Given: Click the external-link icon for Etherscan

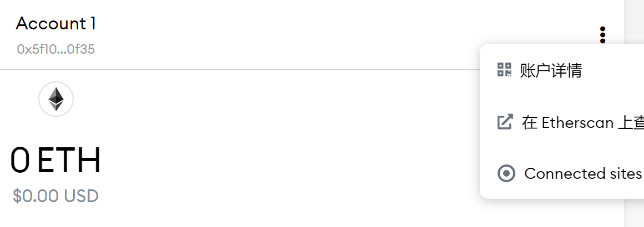Looking at the screenshot, I should [505, 122].
